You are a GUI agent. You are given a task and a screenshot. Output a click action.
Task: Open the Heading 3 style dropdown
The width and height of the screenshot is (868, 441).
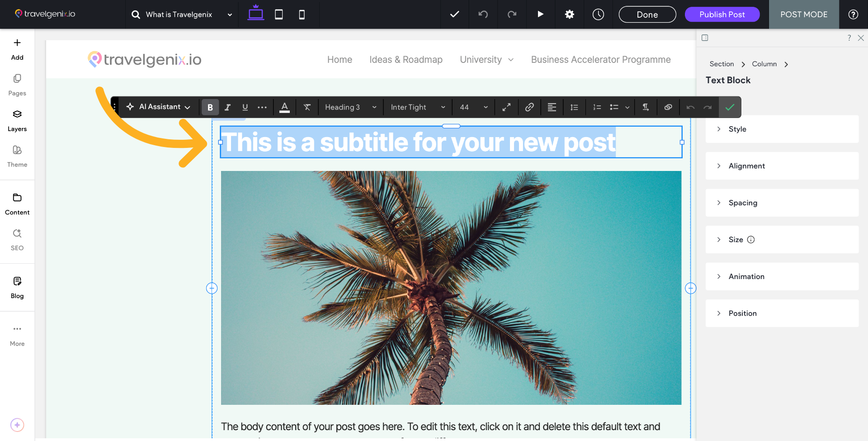(350, 107)
